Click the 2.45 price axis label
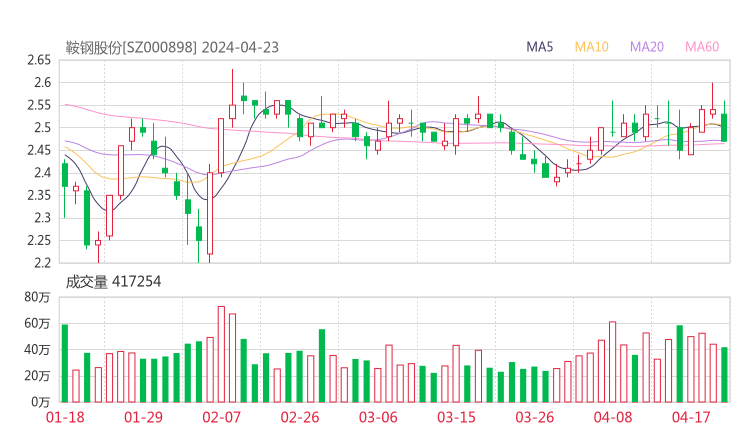The width and height of the screenshot is (740, 440). tap(39, 150)
